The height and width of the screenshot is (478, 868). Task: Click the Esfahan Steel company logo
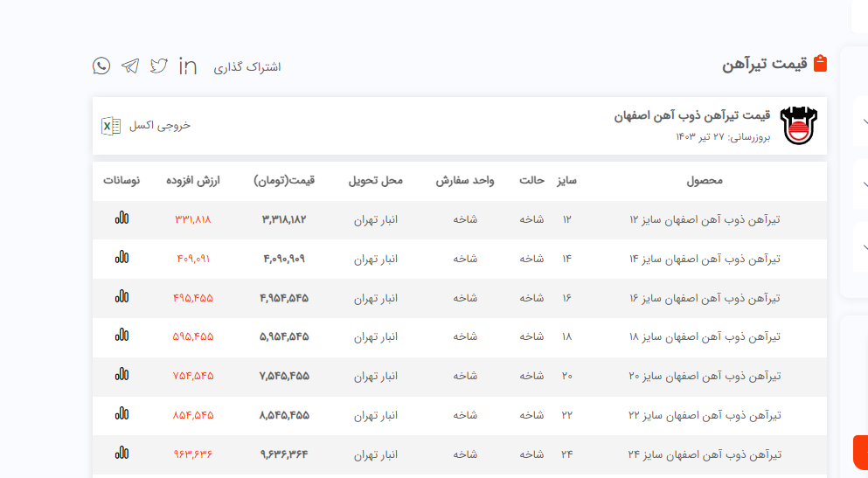click(x=798, y=126)
